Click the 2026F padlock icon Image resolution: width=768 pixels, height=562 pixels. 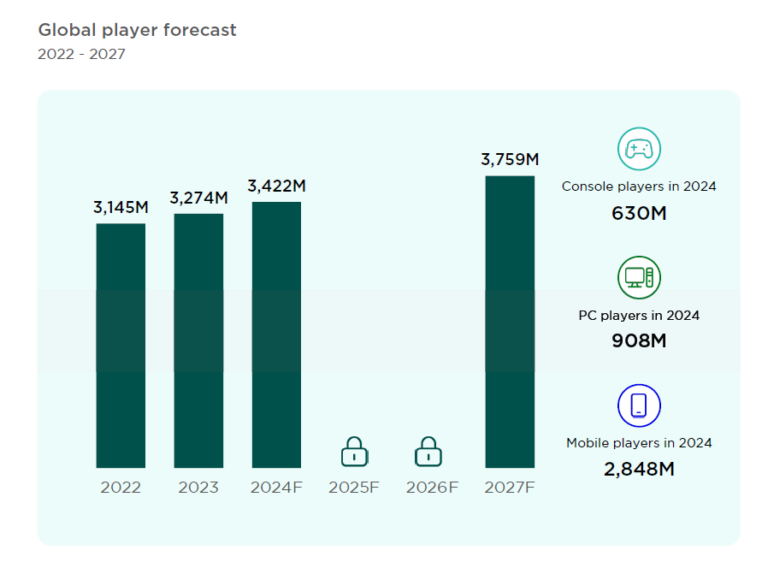[429, 451]
